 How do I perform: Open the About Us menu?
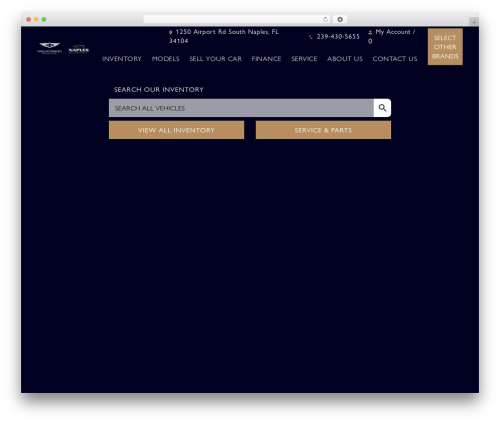[x=345, y=59]
